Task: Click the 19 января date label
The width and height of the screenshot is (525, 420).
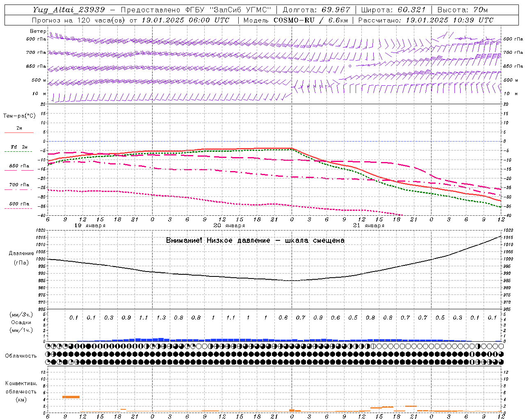Action: (90, 226)
